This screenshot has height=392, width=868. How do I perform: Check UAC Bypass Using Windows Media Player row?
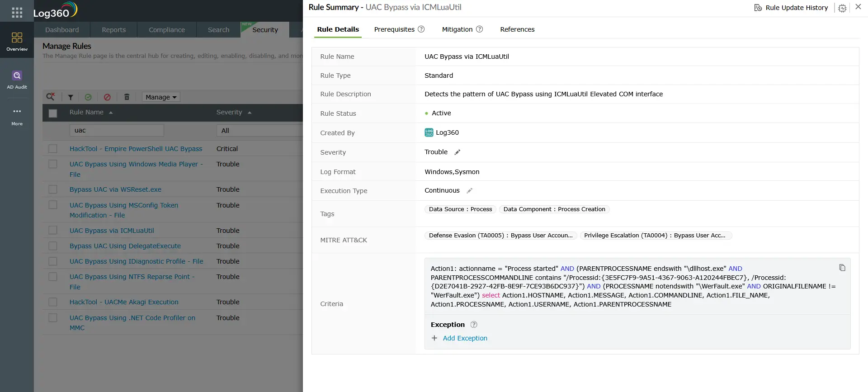(53, 164)
